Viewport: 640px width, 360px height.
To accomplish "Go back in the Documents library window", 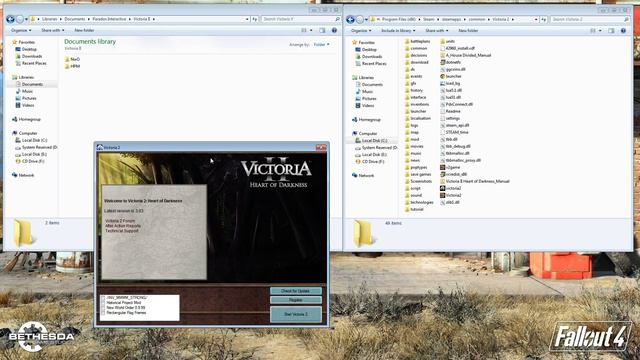I will [10, 19].
